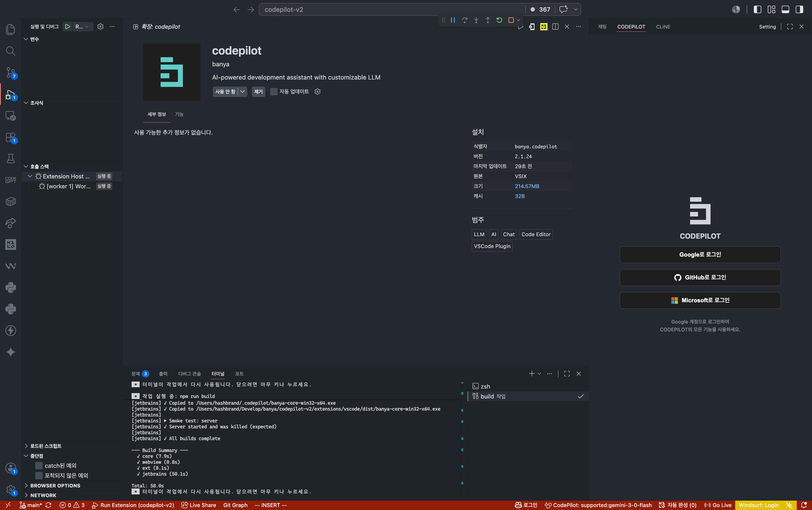The image size is (812, 510).
Task: Enable the catch된 예외 breakpoint checkbox
Action: 39,466
